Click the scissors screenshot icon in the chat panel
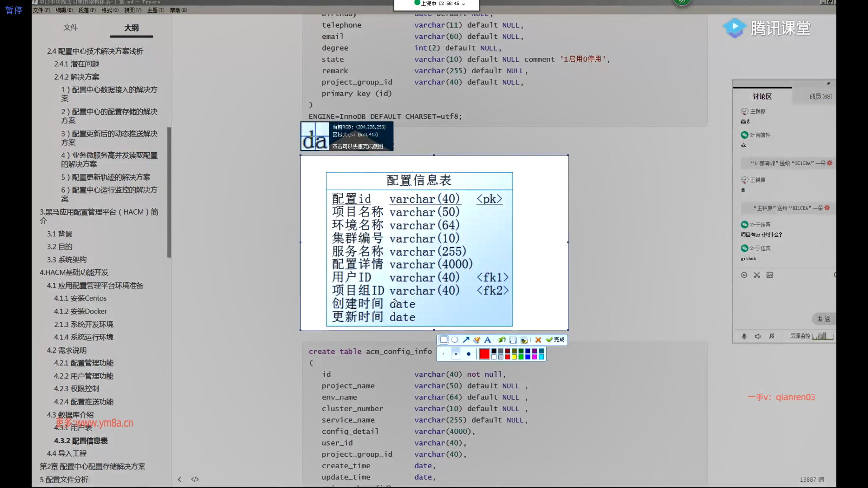 coord(757,275)
